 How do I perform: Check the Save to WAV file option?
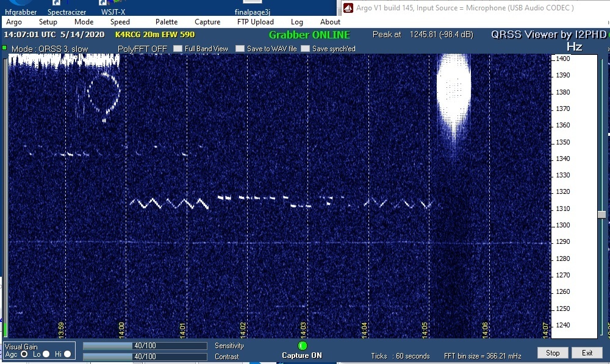point(240,49)
